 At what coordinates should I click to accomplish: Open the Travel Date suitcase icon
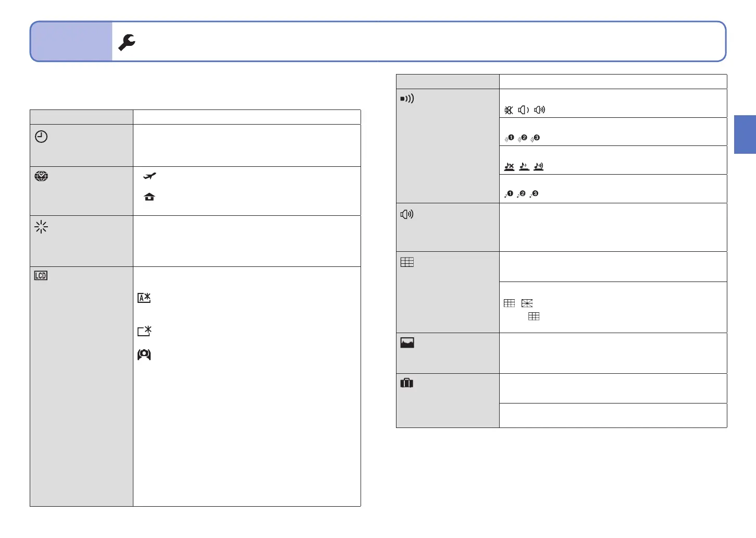click(x=407, y=383)
